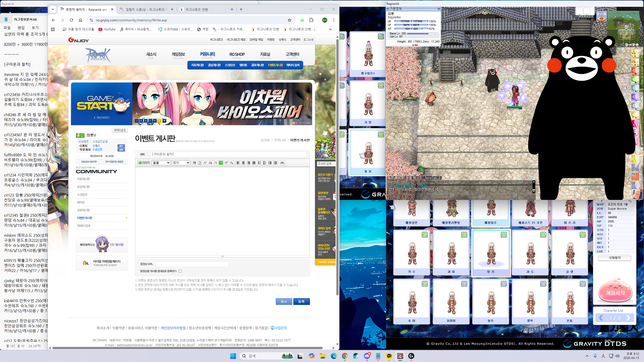Click the 동영상 URL input field
The width and height of the screenshot is (644, 362).
pos(192,264)
